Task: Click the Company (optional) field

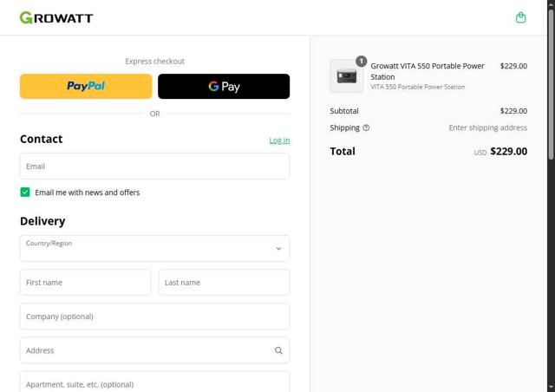Action: coord(154,316)
